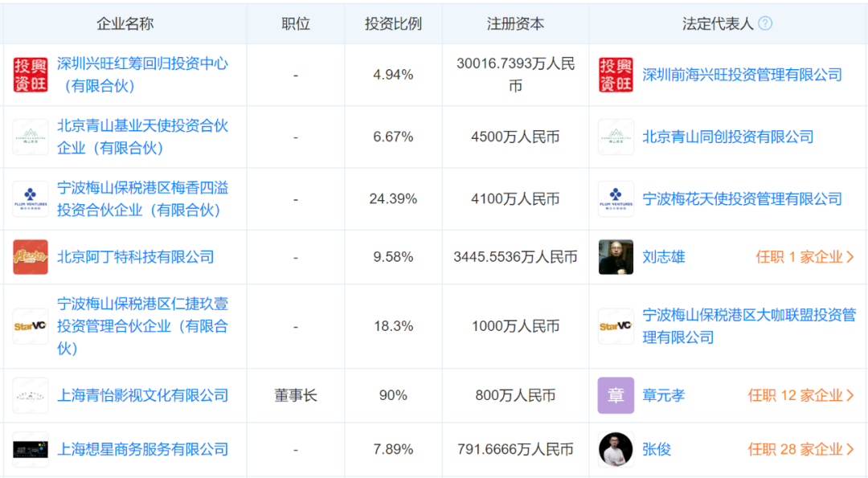Click the help icon beside 法定代表人

[x=765, y=23]
